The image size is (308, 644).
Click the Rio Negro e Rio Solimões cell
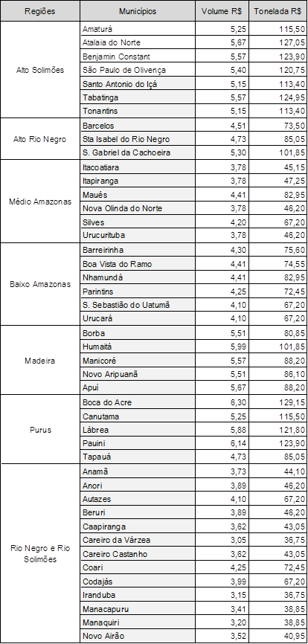pos(40,553)
